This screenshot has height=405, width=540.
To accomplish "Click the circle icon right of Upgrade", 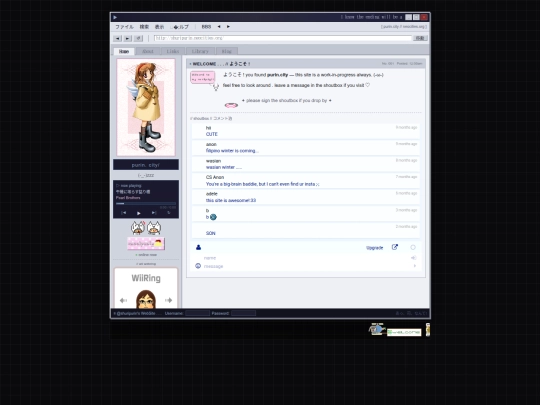I will pyautogui.click(x=413, y=247).
